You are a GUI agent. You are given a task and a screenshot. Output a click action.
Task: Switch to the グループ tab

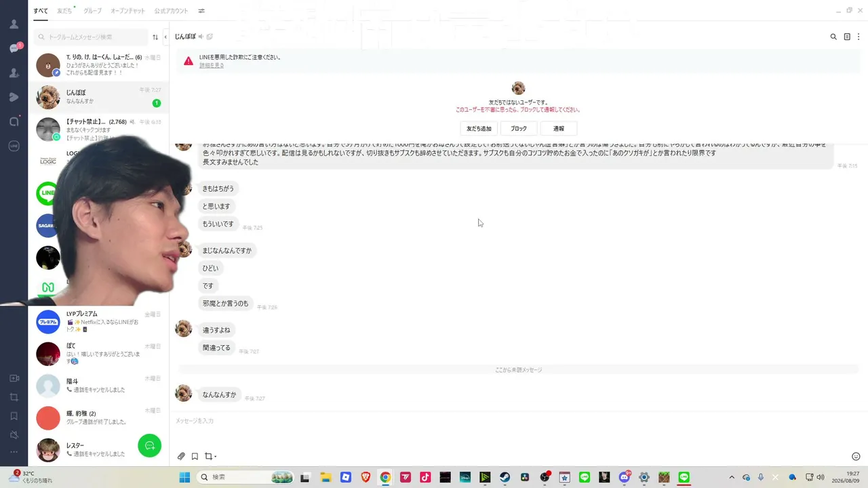pos(92,11)
